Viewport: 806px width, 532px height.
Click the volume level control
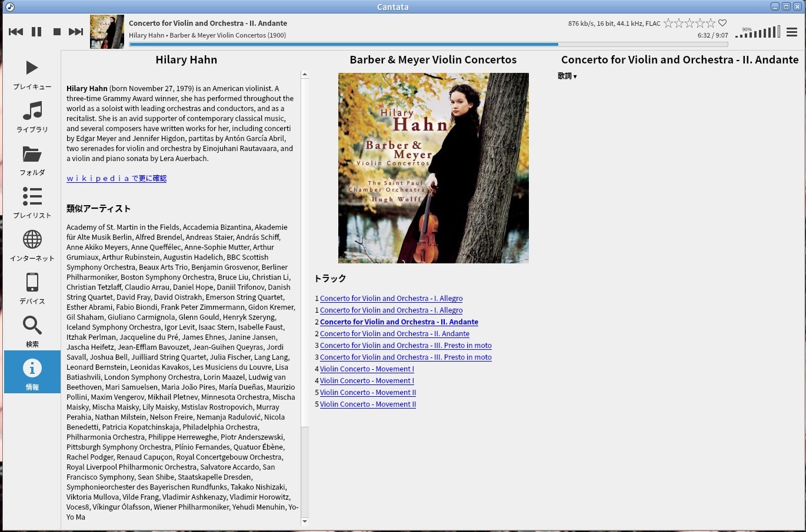click(758, 32)
